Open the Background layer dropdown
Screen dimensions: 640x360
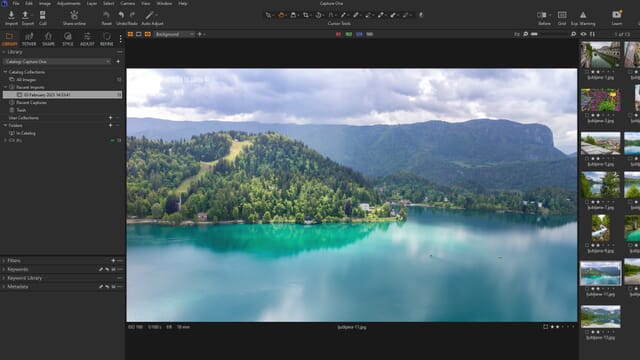[x=174, y=34]
